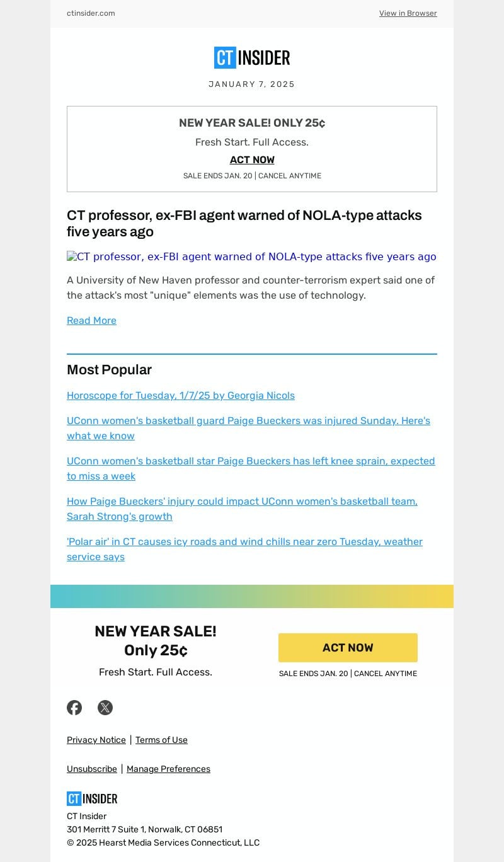
Task: Open Manage Preferences link
Action: [x=168, y=769]
